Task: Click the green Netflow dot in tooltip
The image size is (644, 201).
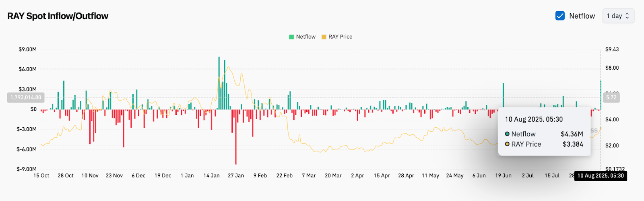Action: point(507,134)
